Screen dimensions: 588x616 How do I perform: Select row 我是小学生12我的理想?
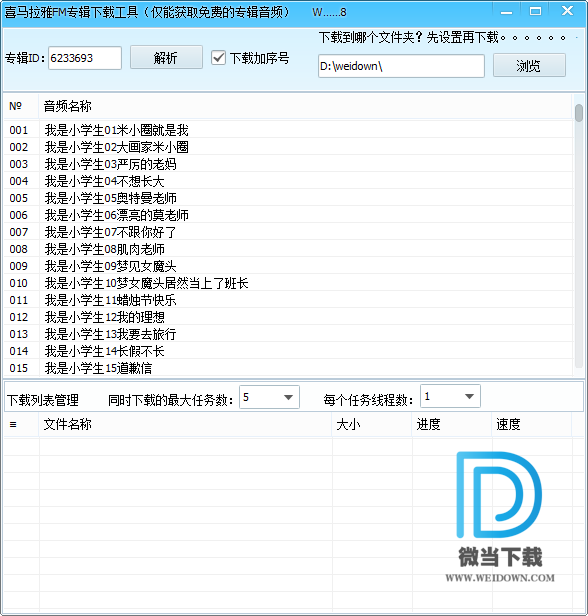click(288, 317)
